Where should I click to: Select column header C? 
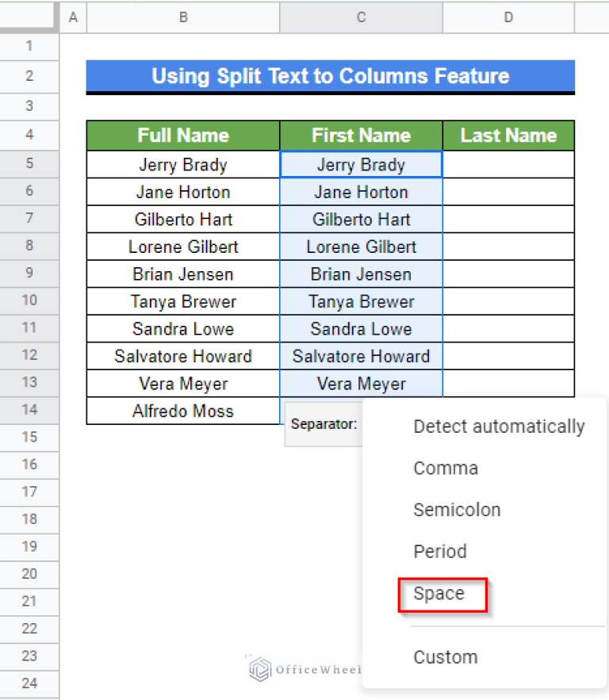pos(361,17)
